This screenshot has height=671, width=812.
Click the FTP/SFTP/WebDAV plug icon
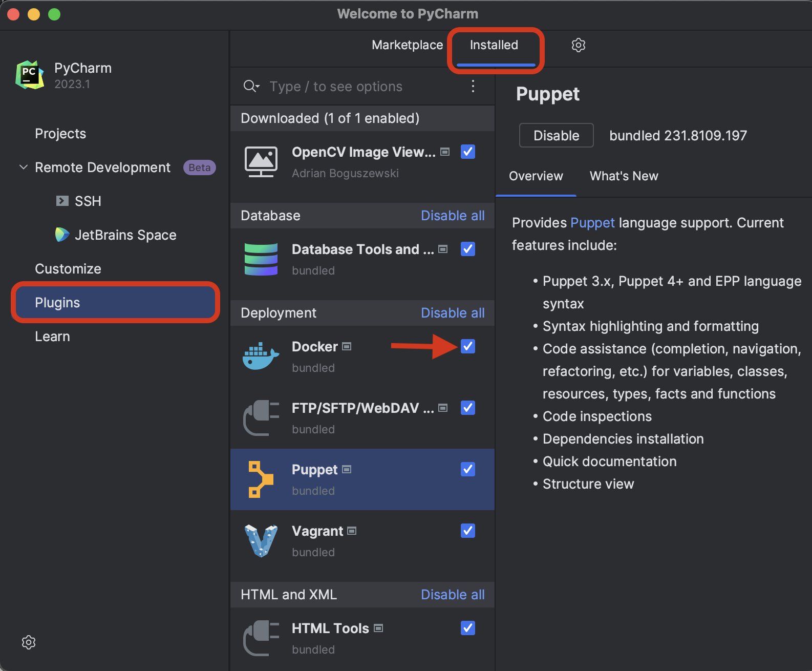261,418
